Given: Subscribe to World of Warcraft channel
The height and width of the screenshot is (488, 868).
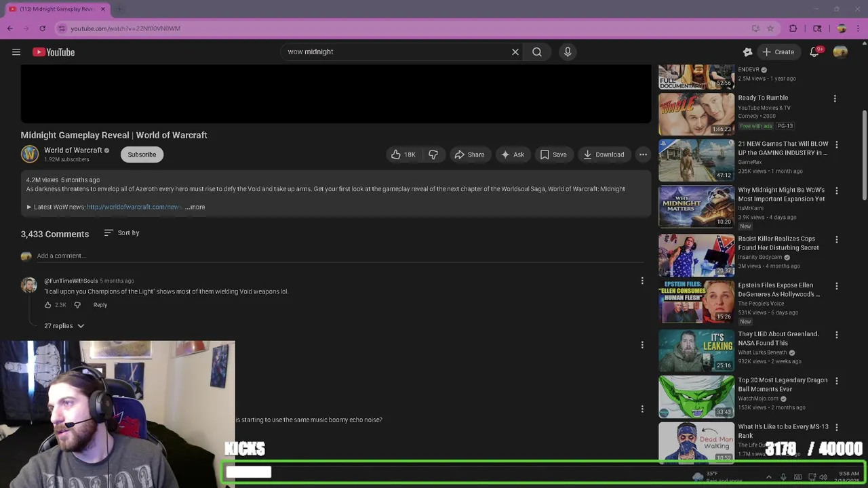Looking at the screenshot, I should (142, 155).
